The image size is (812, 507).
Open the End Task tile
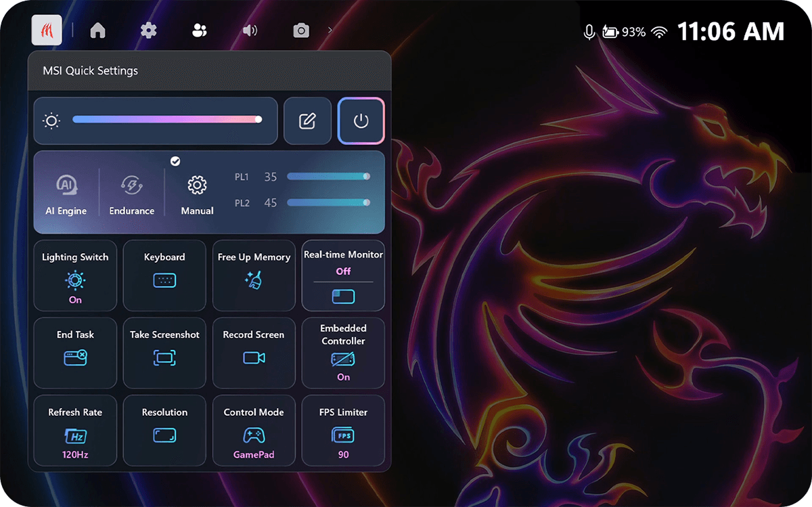click(x=75, y=353)
